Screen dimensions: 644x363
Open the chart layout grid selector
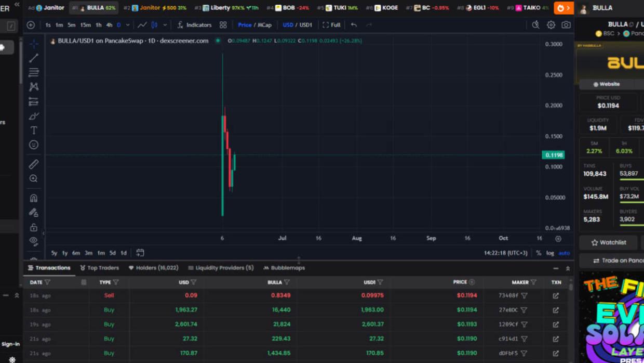coord(223,24)
